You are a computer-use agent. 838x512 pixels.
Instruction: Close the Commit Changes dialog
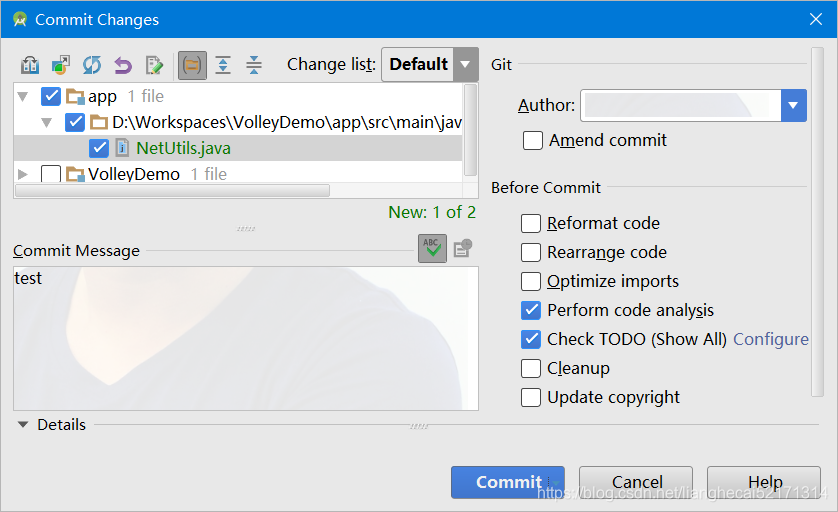[816, 19]
